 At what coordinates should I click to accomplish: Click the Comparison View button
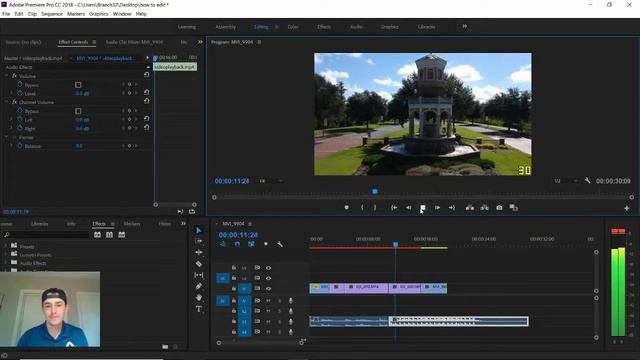(x=513, y=208)
